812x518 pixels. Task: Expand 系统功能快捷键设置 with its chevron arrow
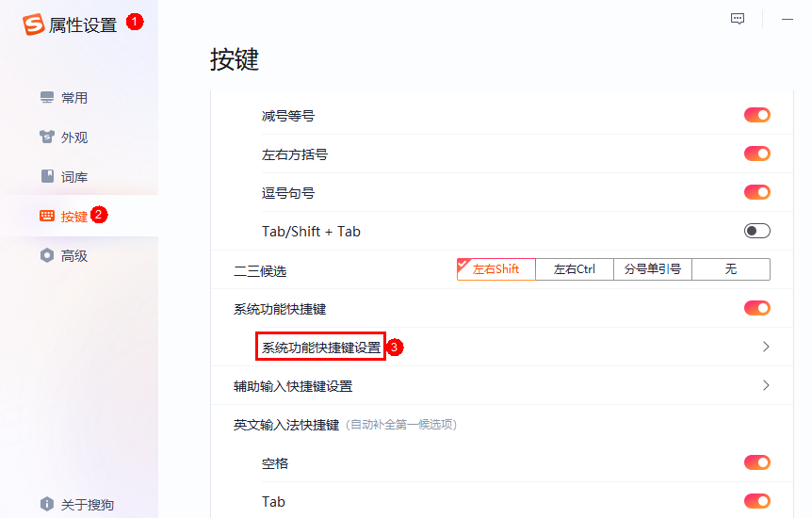[765, 347]
